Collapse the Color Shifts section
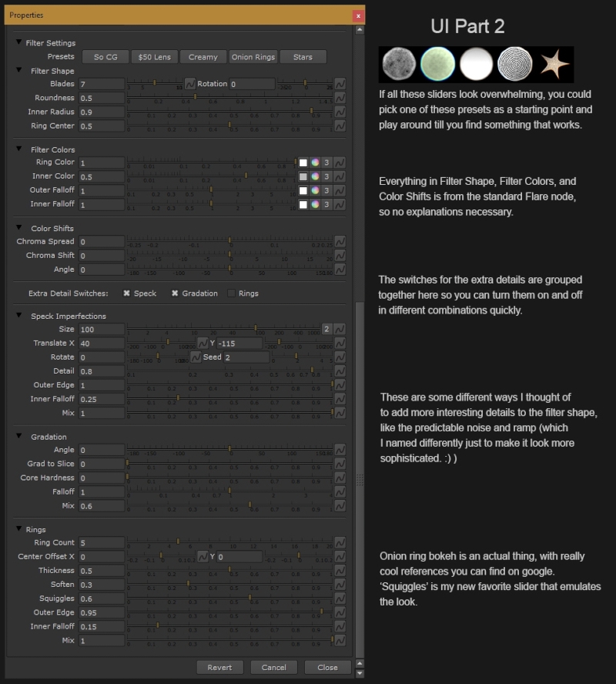Image resolution: width=616 pixels, height=684 pixels. tap(19, 229)
